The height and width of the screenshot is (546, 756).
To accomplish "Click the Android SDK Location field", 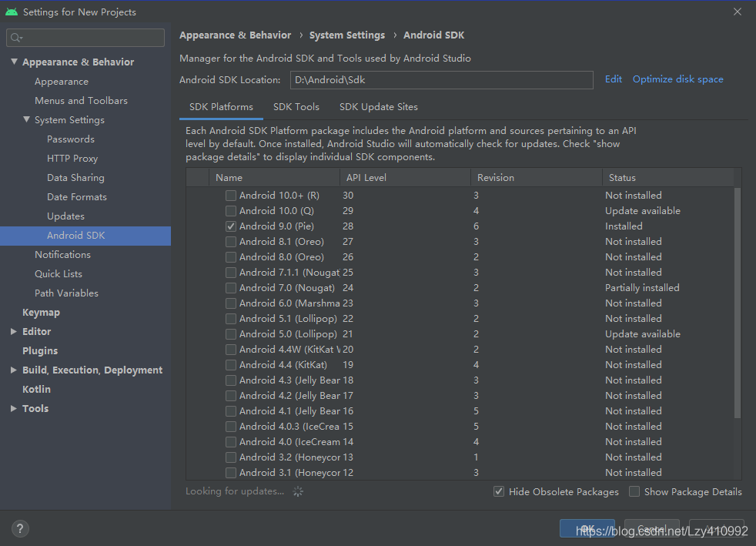I will point(442,80).
